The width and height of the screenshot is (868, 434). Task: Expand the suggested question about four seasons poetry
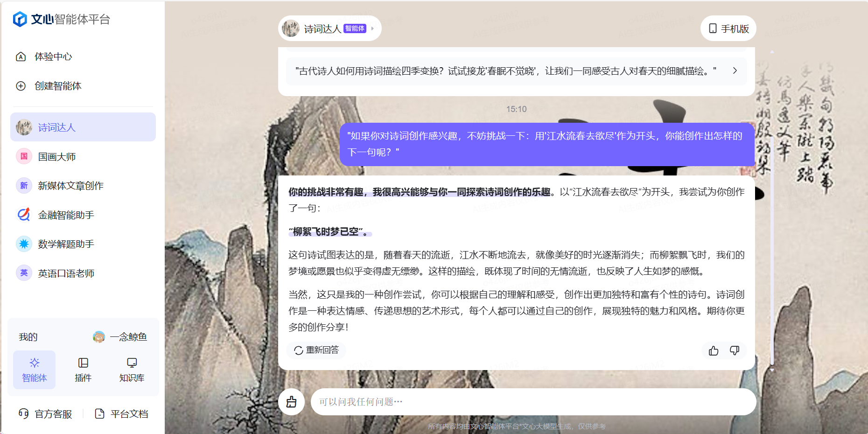(x=735, y=71)
